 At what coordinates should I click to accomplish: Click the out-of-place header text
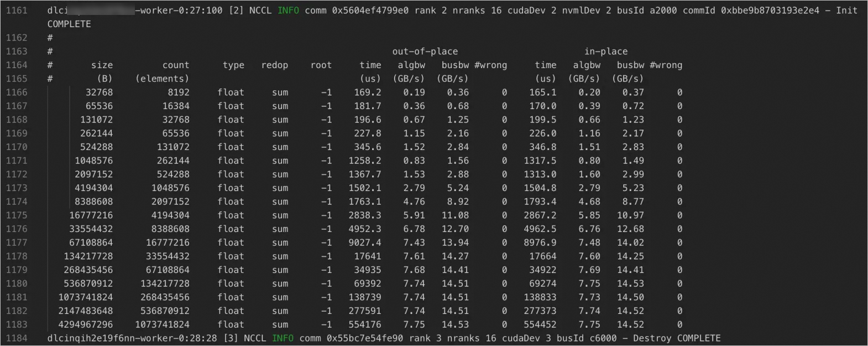pyautogui.click(x=425, y=51)
